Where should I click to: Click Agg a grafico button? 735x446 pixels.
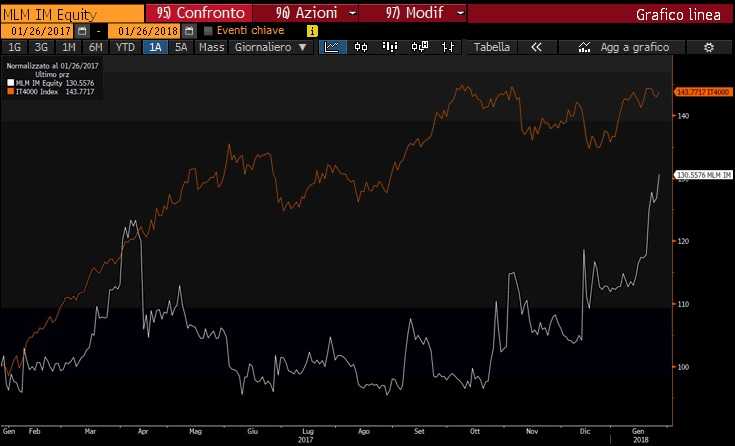(x=622, y=47)
